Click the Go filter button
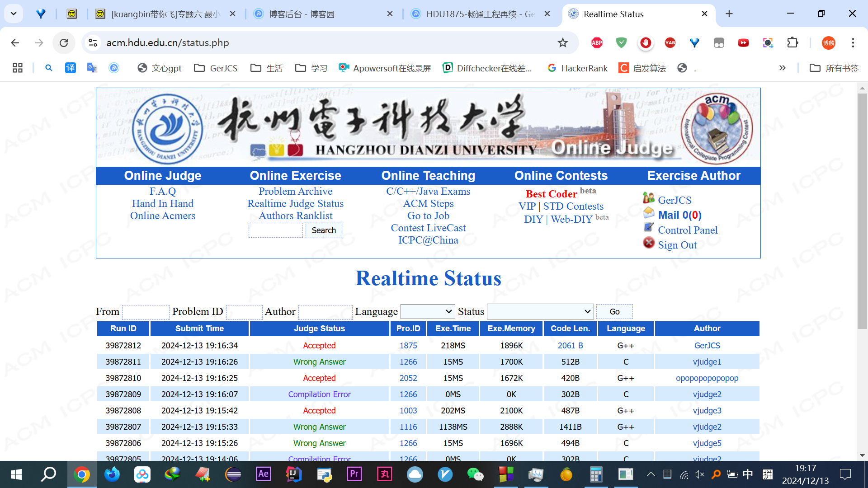This screenshot has width=868, height=488. (614, 311)
